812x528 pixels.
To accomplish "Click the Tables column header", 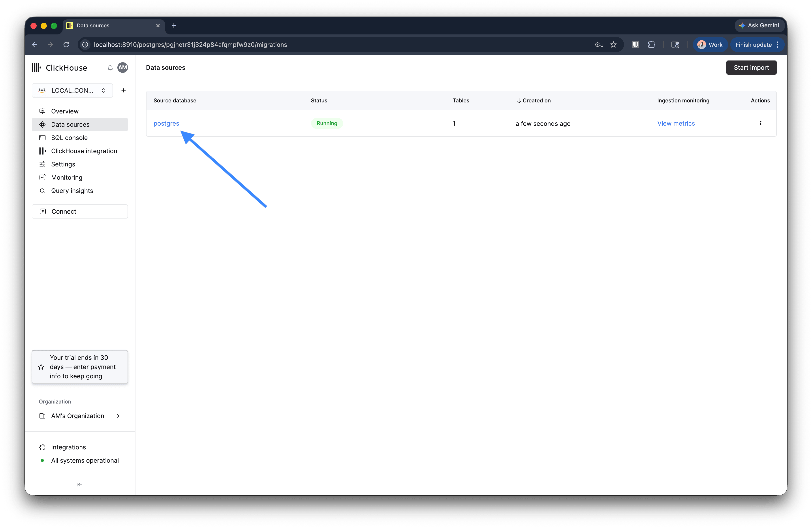I will click(461, 101).
